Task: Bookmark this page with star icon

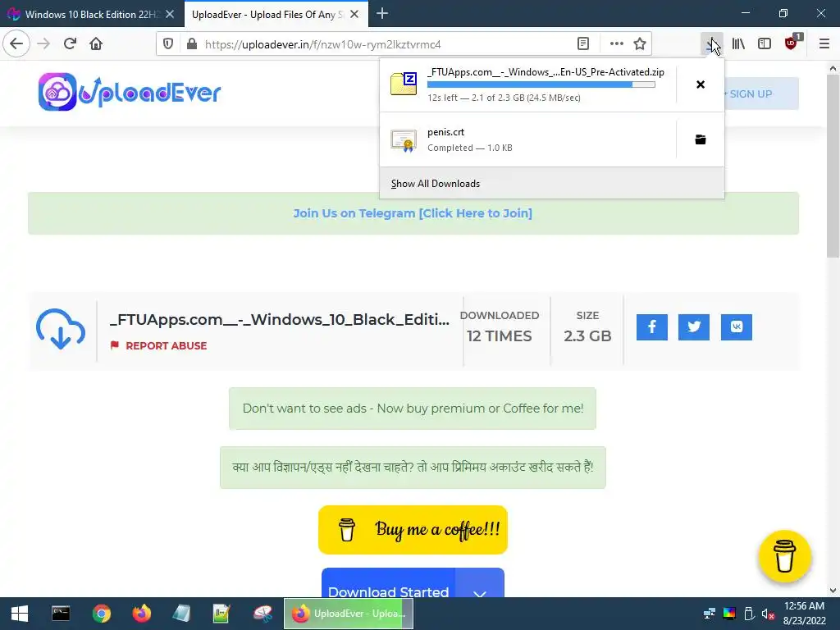Action: pyautogui.click(x=640, y=44)
